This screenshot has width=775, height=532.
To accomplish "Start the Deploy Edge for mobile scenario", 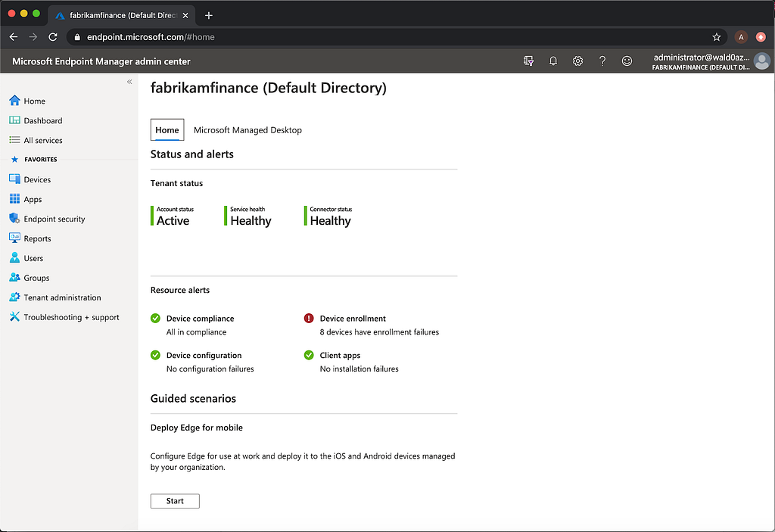I will [x=175, y=501].
